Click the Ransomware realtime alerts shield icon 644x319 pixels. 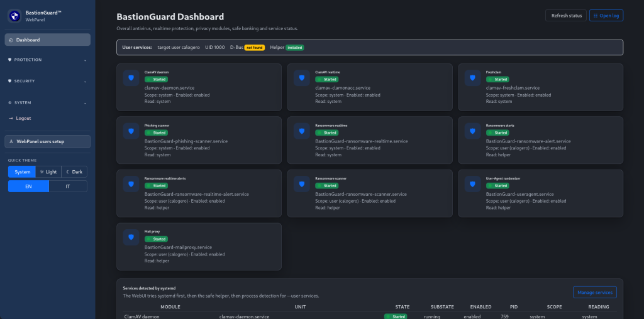(x=131, y=184)
